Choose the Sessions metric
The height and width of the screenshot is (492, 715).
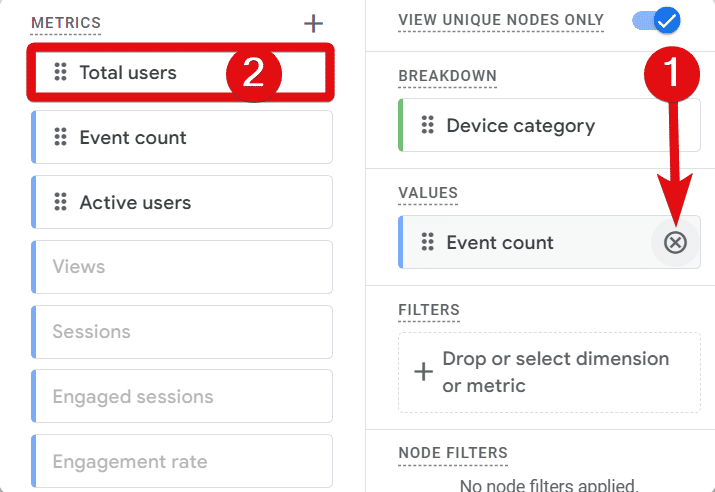tap(182, 332)
